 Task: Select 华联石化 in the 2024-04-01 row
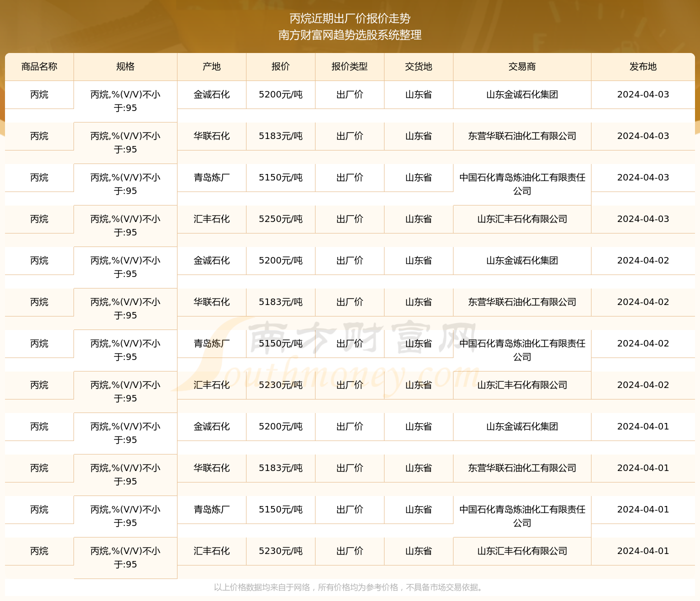[x=211, y=468]
